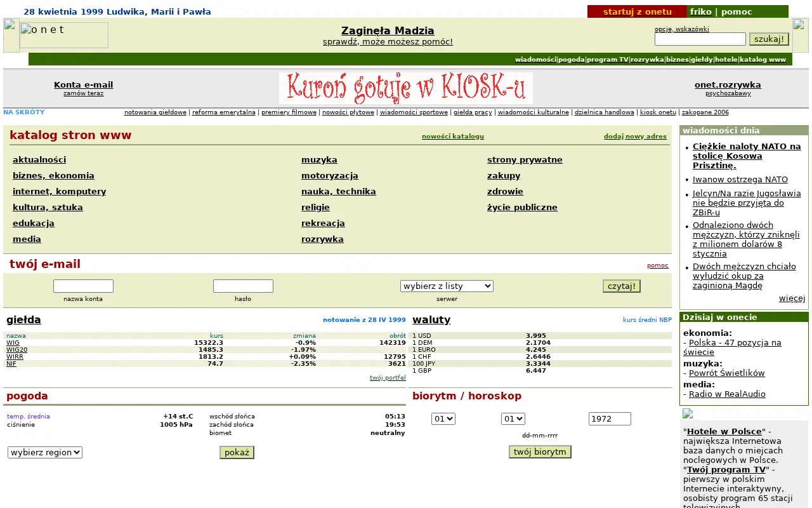Select 'wiadomości' in green navigation bar
The height and width of the screenshot is (508, 812).
(535, 59)
